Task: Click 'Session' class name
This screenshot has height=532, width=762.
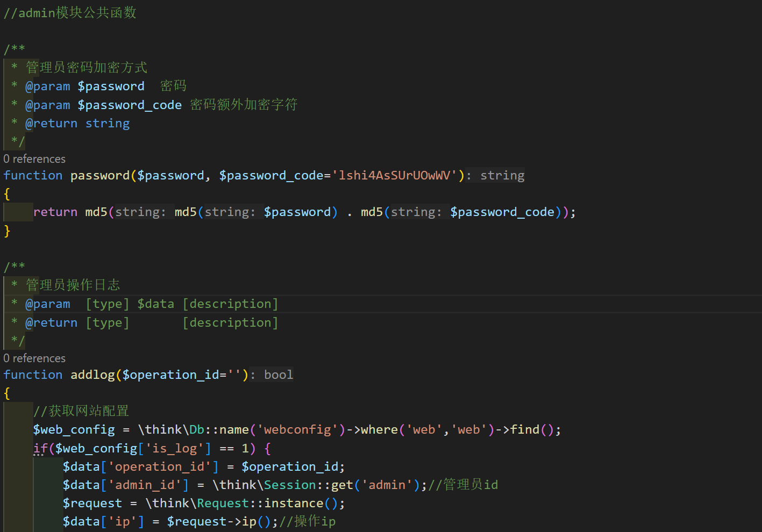Action: click(290, 485)
